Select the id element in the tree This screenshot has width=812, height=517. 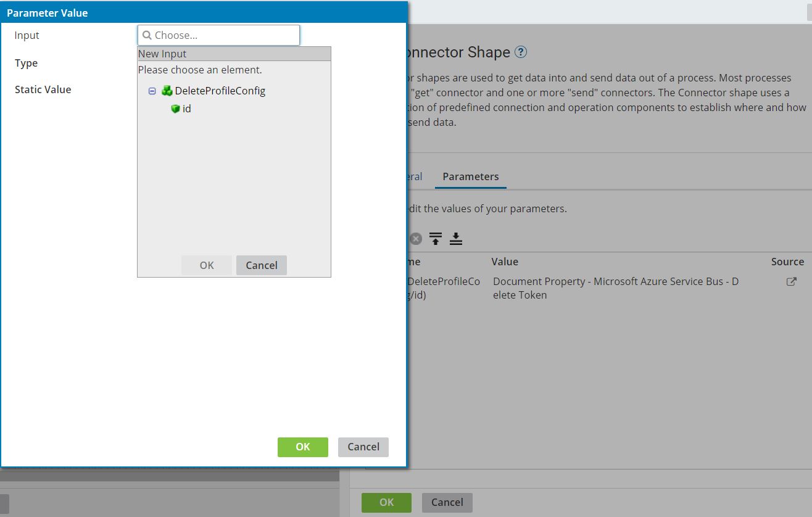click(187, 109)
